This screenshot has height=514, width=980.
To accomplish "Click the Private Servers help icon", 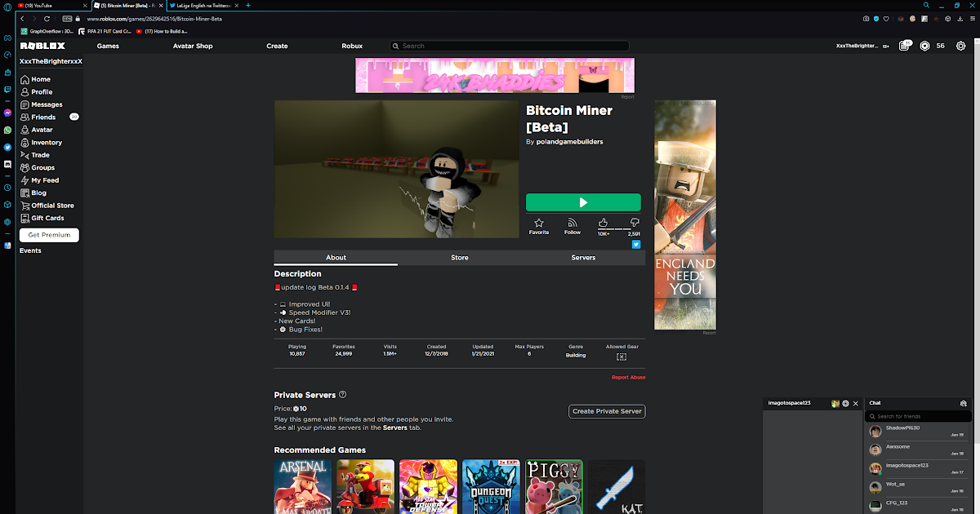I will [343, 395].
